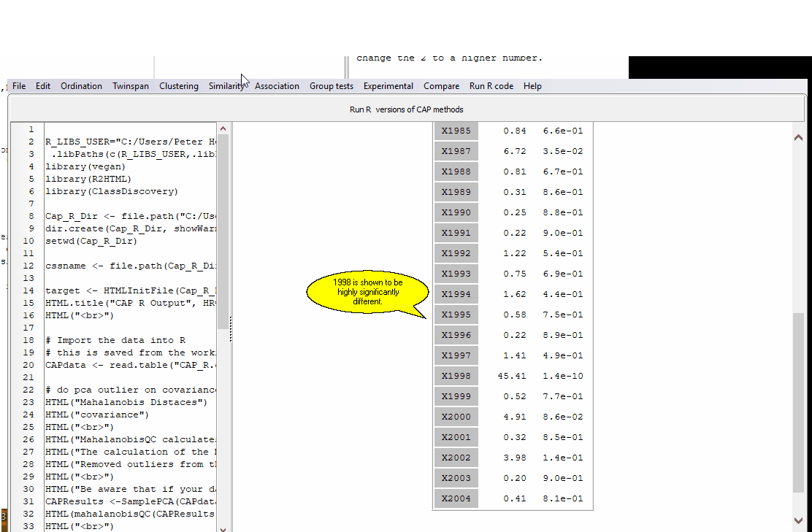Click the X1995 row header
The width and height of the screenshot is (812, 532).
(x=456, y=315)
